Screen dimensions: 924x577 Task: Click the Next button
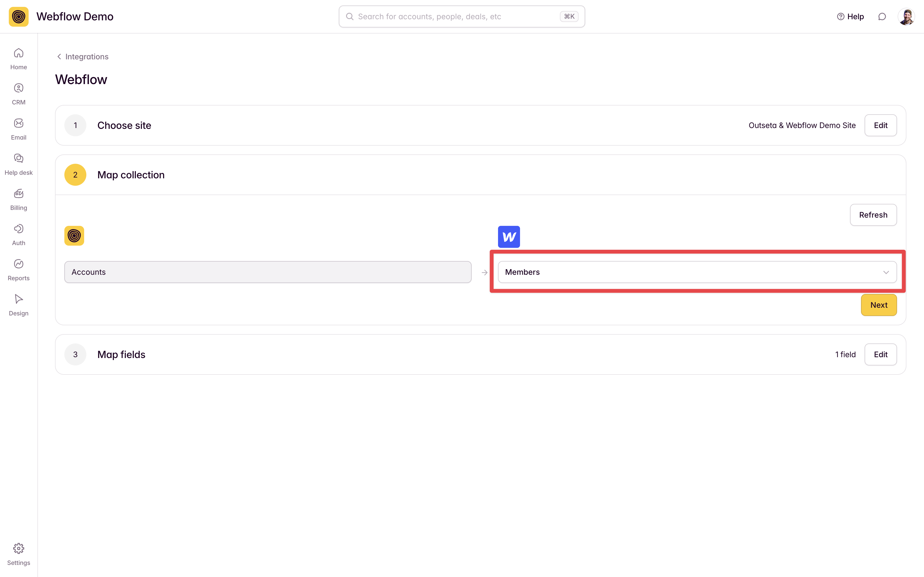click(878, 305)
